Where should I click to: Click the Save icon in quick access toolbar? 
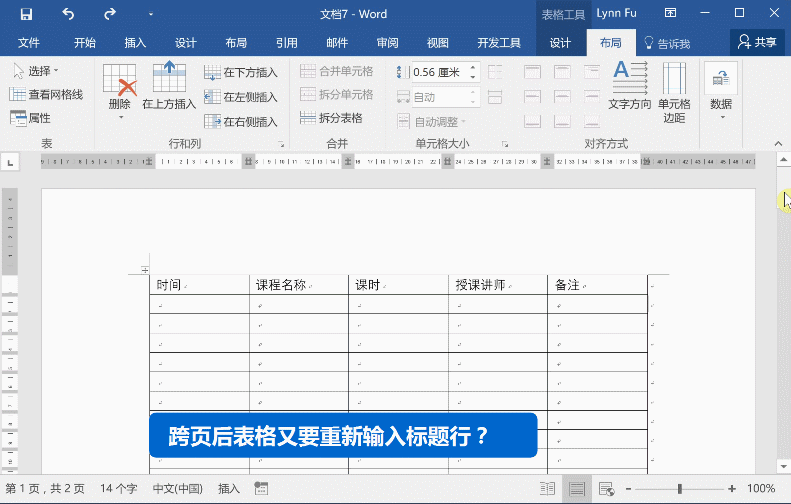tap(26, 14)
